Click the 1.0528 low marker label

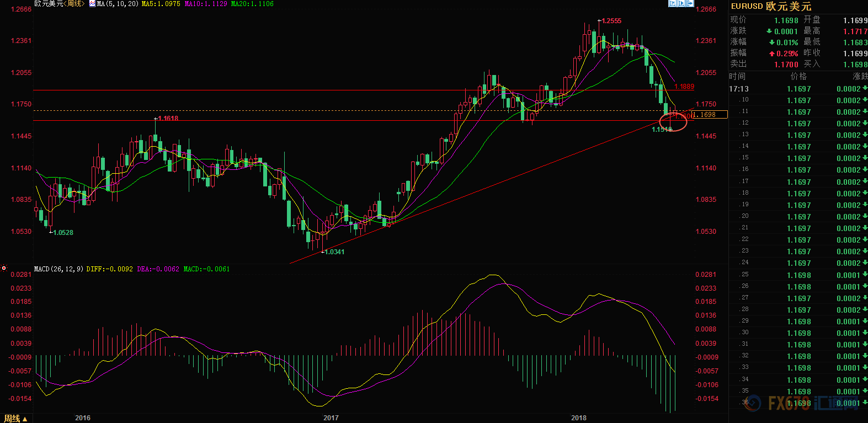[63, 233]
